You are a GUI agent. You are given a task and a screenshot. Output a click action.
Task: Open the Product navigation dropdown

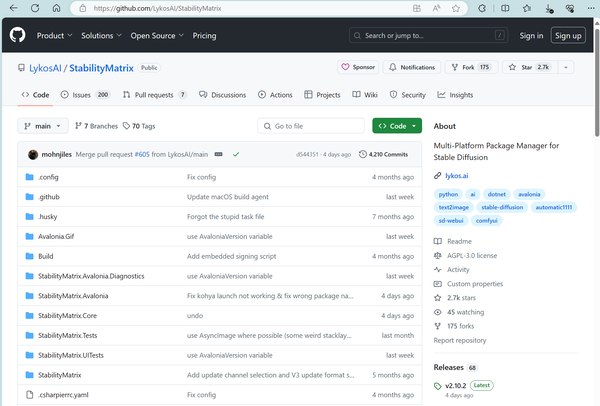tap(54, 36)
